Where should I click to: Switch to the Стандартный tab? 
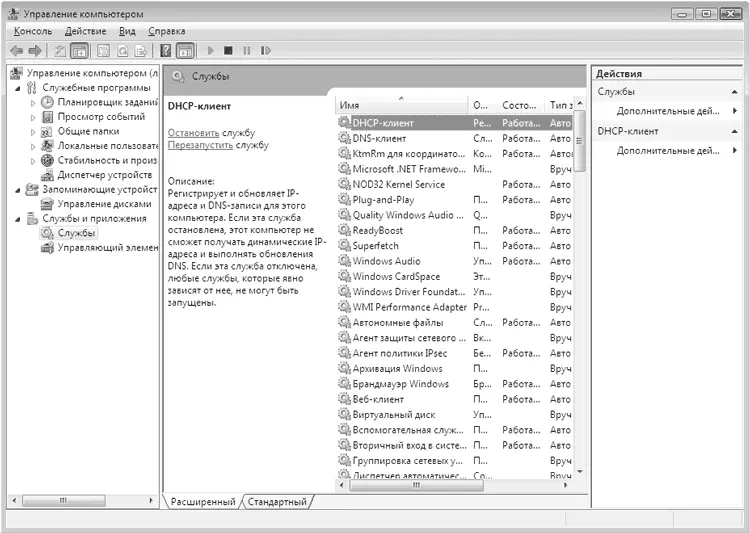pos(277,502)
